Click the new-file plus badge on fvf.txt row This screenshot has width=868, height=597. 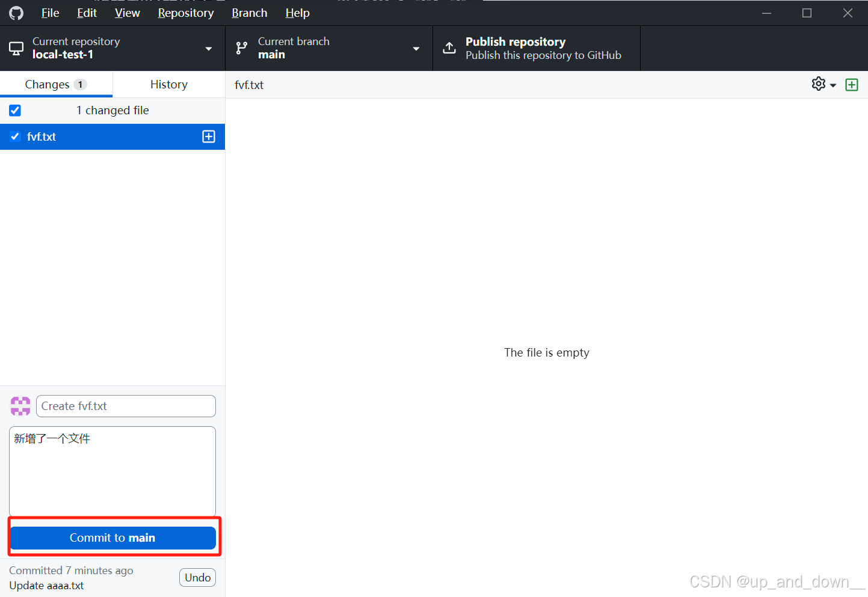click(209, 136)
